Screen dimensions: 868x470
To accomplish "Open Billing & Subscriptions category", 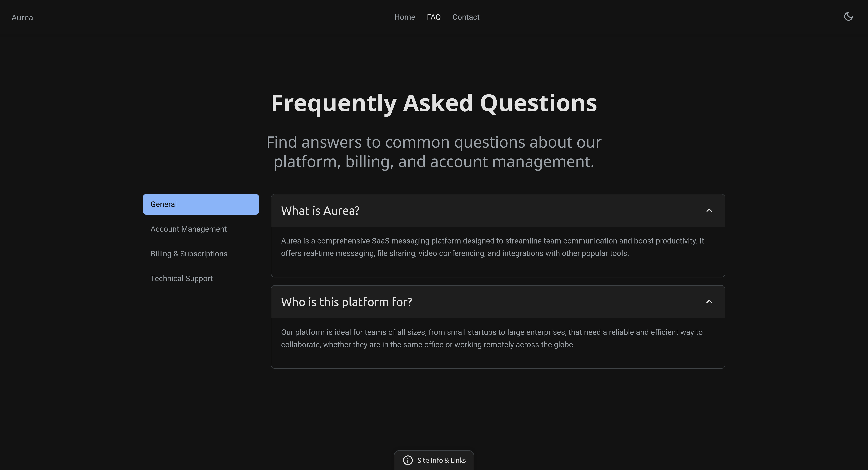I will [x=189, y=254].
